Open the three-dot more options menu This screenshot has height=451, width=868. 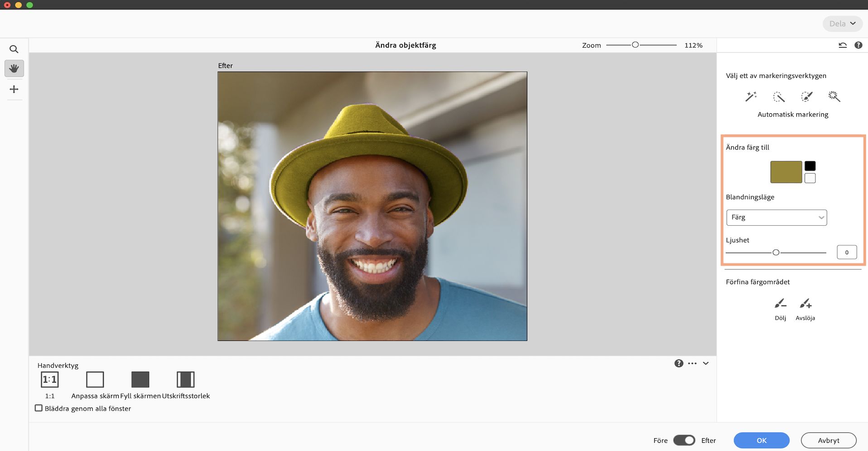(x=692, y=364)
